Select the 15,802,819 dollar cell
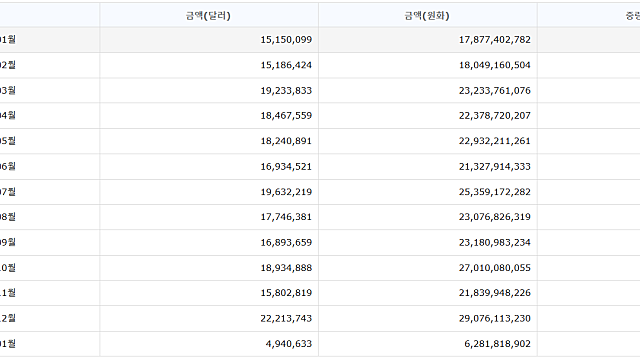Image resolution: width=640 pixels, height=360 pixels. tap(209, 293)
